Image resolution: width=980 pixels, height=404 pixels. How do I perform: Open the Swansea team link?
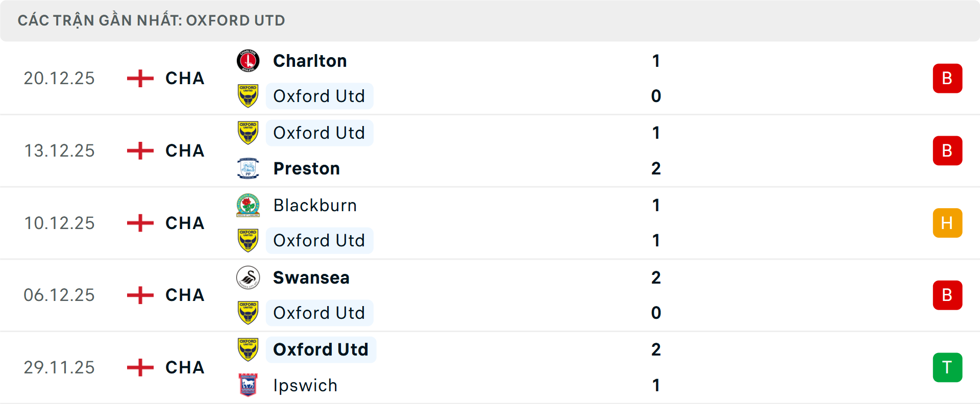pyautogui.click(x=311, y=277)
